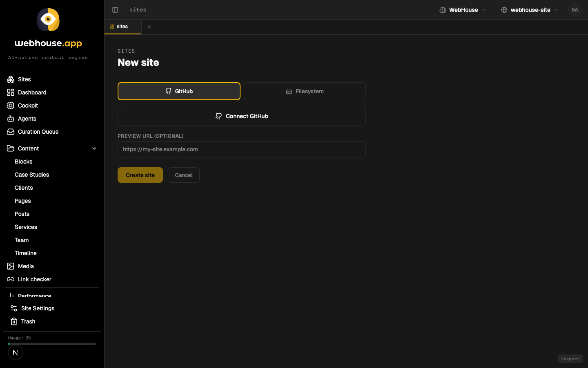Open Sites in the sidebar
This screenshot has width=588, height=368.
pyautogui.click(x=24, y=79)
